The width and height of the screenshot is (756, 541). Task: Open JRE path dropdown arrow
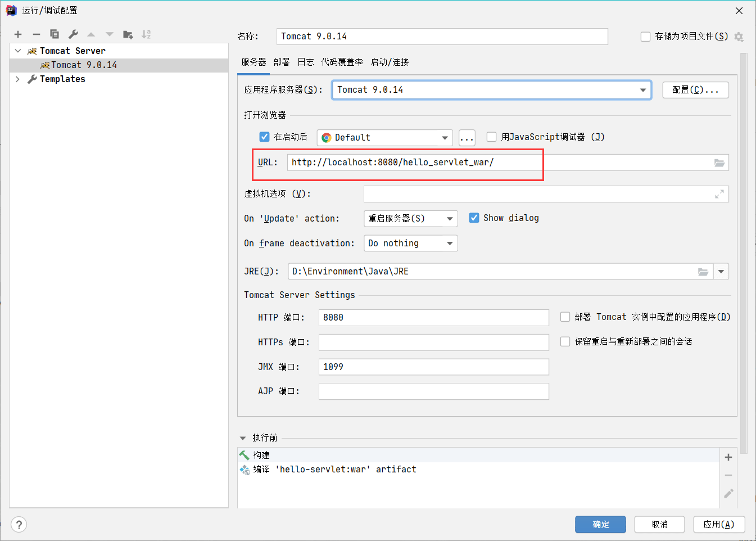click(x=721, y=272)
